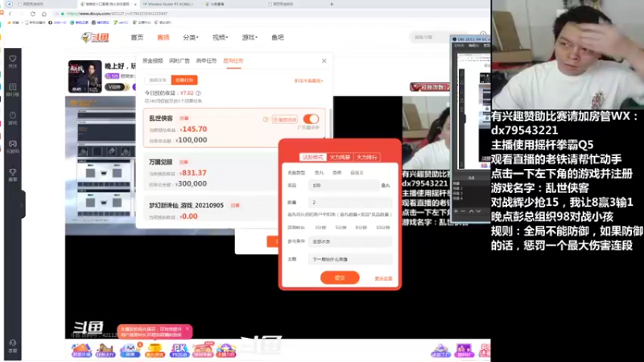Open the 视频 dropdown in navigation
The image size is (644, 362).
pyautogui.click(x=220, y=37)
